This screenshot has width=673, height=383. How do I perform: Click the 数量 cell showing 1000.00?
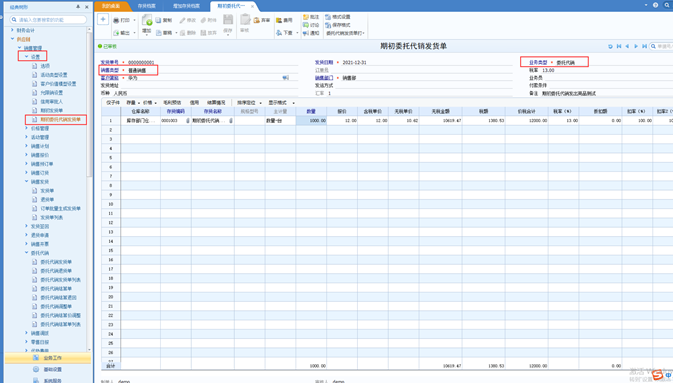pyautogui.click(x=311, y=121)
